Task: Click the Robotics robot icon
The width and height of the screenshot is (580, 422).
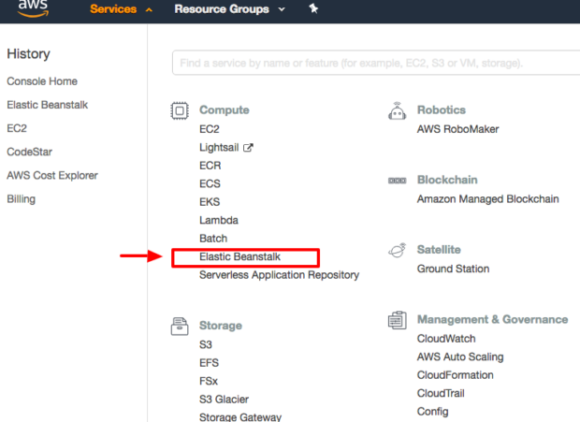Action: [397, 111]
